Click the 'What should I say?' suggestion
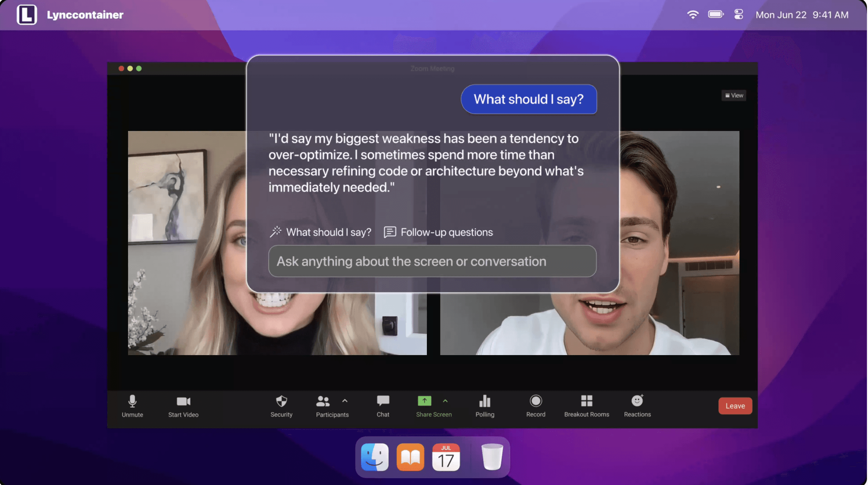Viewport: 868px width, 485px height. [x=320, y=232]
